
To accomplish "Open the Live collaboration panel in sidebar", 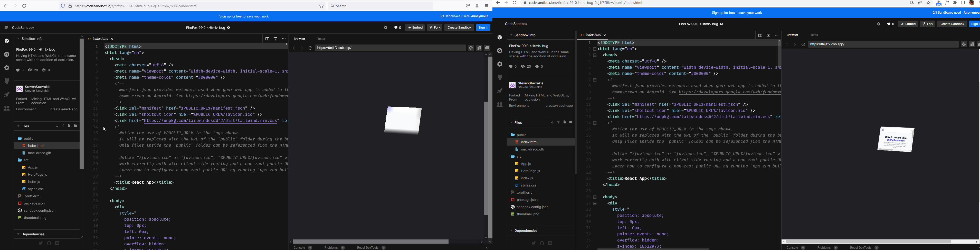I will [6, 108].
